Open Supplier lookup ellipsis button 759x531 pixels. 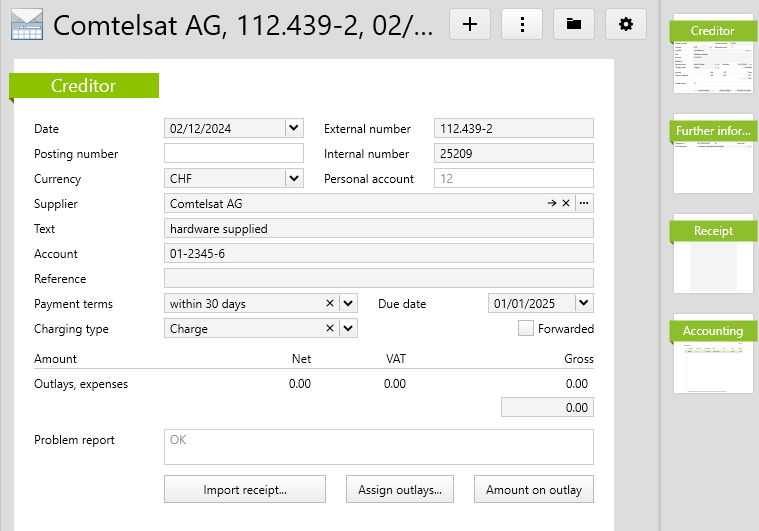point(584,204)
